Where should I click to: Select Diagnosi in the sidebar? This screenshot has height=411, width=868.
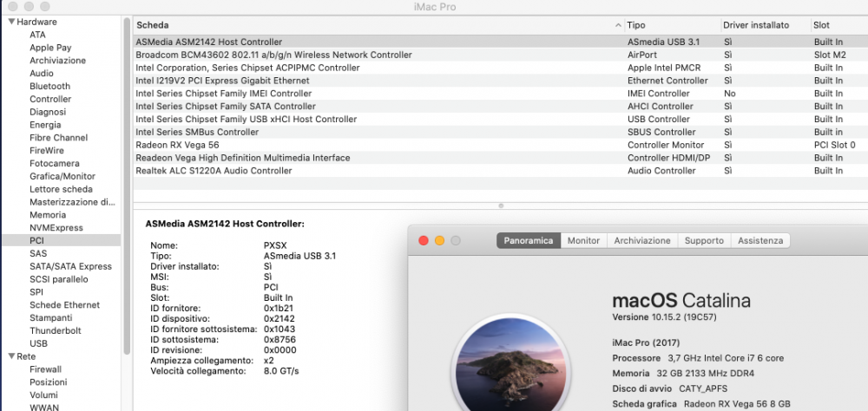click(48, 112)
